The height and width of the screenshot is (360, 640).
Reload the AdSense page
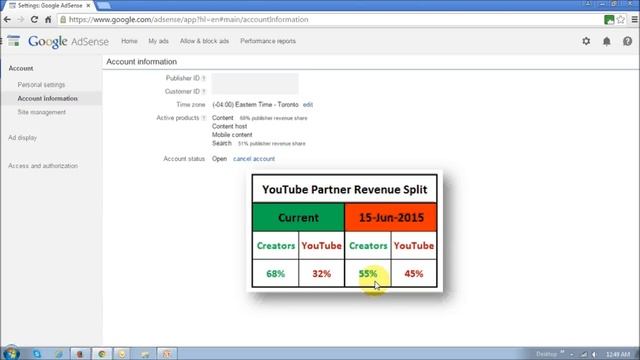(x=34, y=20)
